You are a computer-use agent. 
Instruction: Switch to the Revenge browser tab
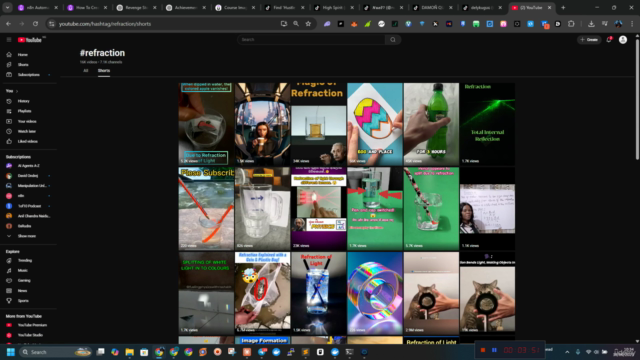pos(136,7)
